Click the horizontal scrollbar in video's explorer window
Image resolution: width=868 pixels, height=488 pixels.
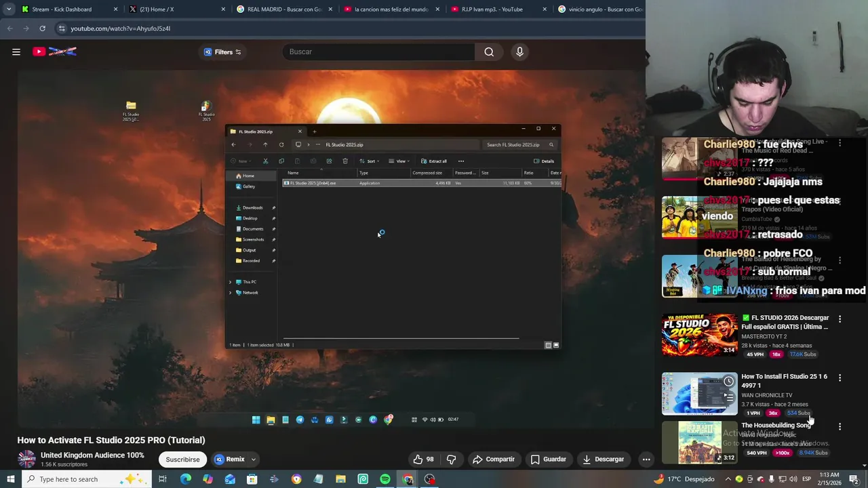pyautogui.click(x=401, y=338)
